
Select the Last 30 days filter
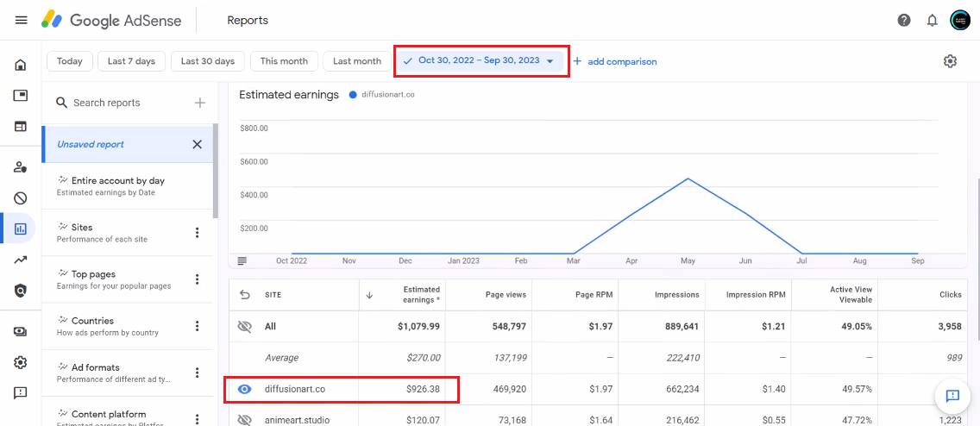click(208, 61)
